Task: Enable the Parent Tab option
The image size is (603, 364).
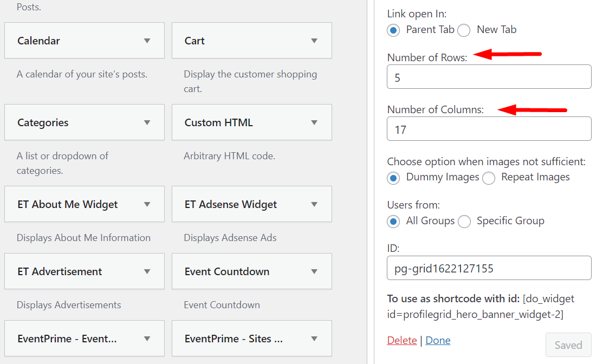Action: point(393,30)
